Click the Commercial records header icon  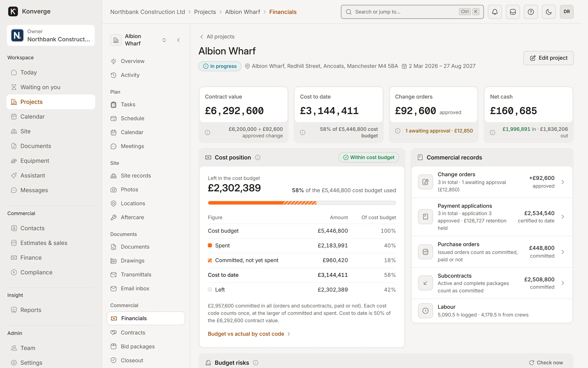[420, 157]
